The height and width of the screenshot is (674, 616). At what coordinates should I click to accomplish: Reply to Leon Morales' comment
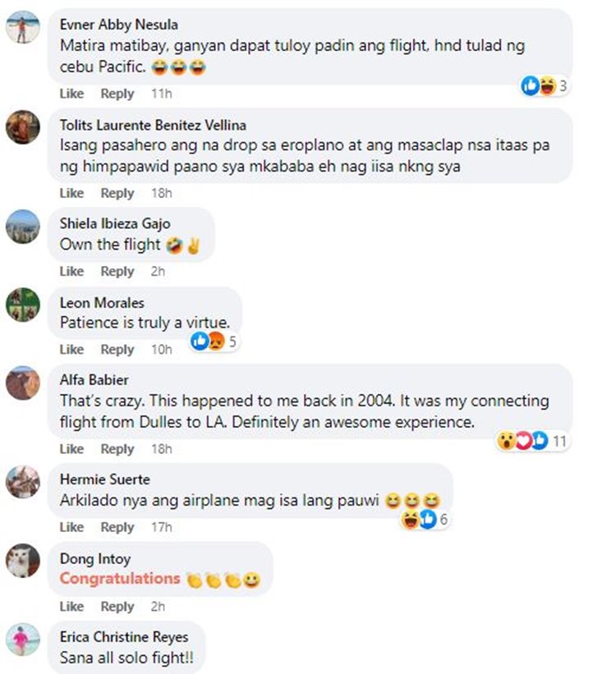point(117,350)
